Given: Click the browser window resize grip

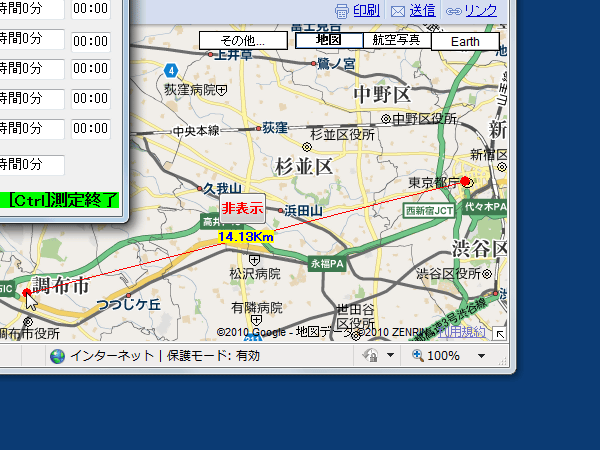Looking at the screenshot, I should pyautogui.click(x=503, y=361).
